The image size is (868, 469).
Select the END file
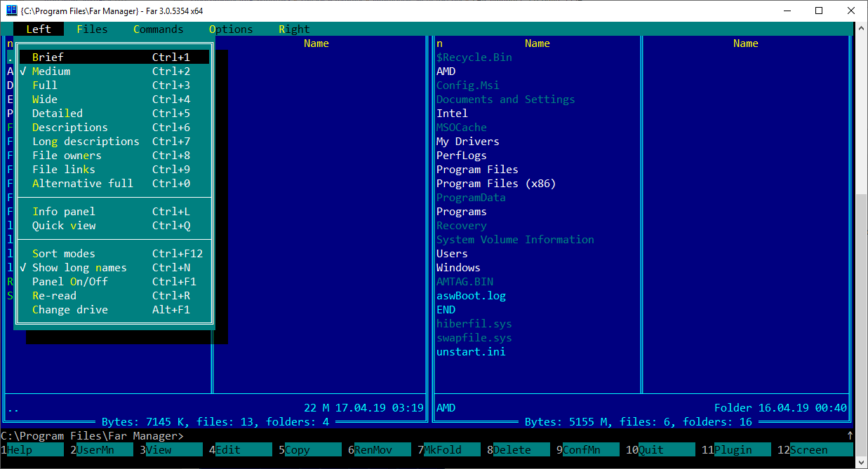[446, 310]
